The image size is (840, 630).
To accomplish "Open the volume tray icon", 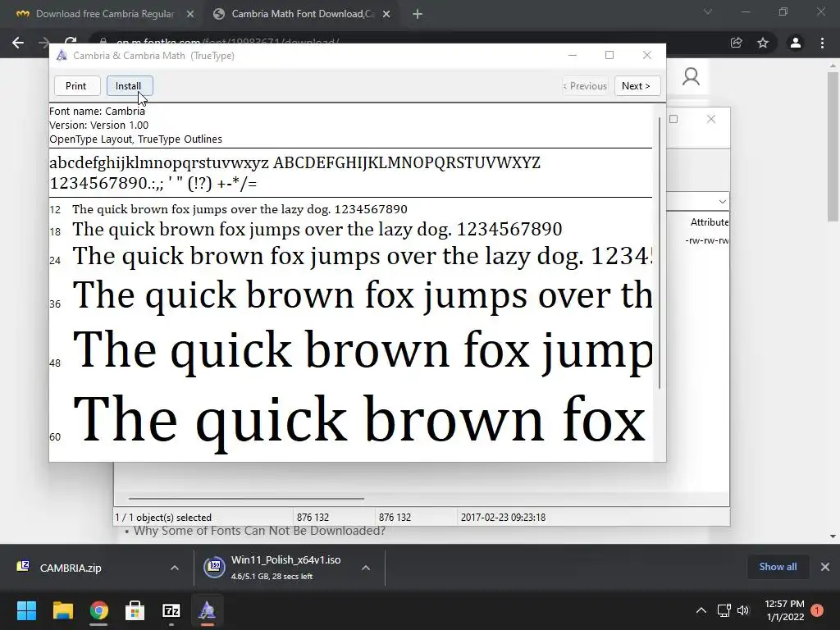I will click(743, 610).
